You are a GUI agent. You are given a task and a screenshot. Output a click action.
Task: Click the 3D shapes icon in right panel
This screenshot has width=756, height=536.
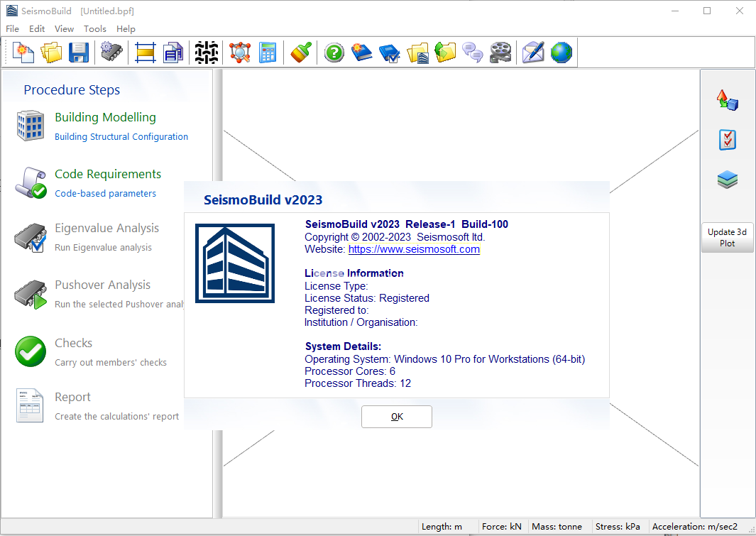coord(727,100)
